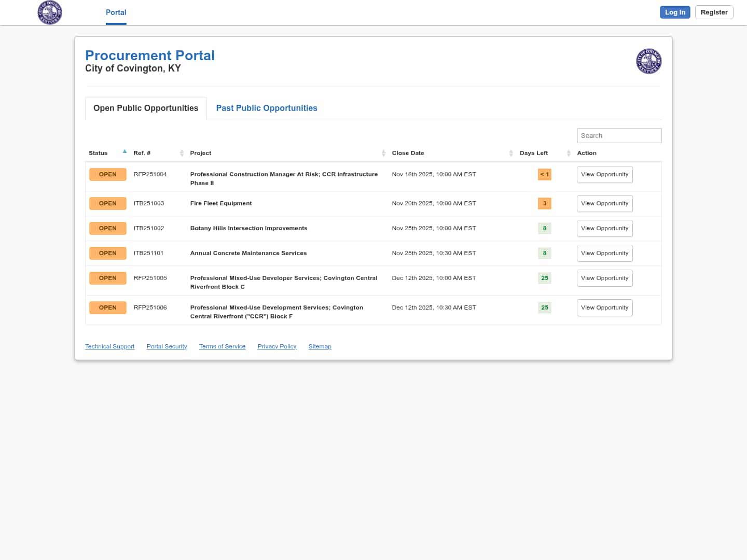Click the Covington seal in the portal card
Viewport: 747px width, 560px height.
pyautogui.click(x=648, y=61)
